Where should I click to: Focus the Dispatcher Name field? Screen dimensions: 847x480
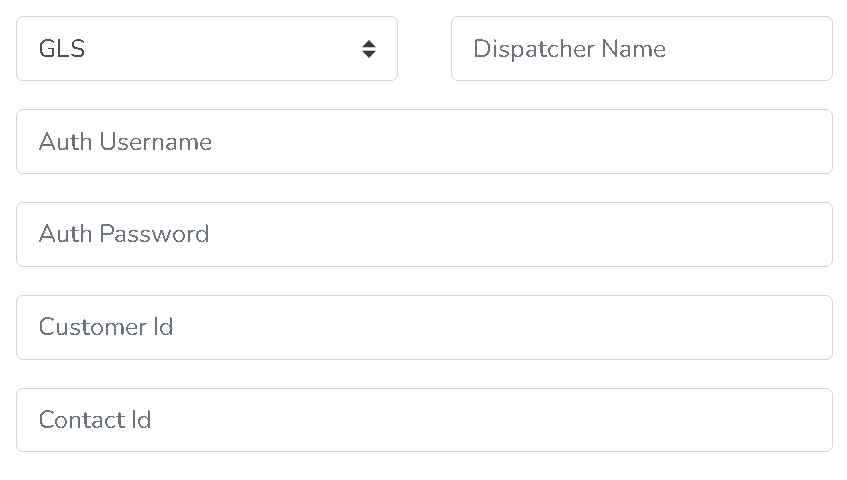click(641, 48)
